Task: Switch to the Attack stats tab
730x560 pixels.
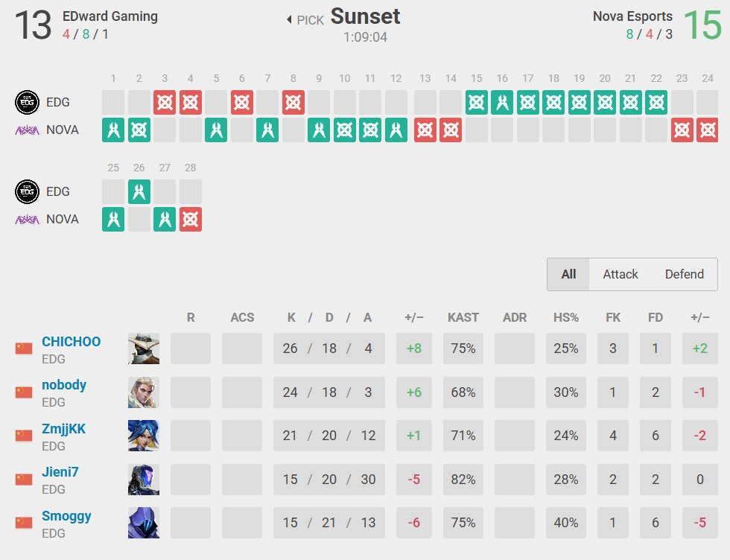Action: tap(620, 274)
